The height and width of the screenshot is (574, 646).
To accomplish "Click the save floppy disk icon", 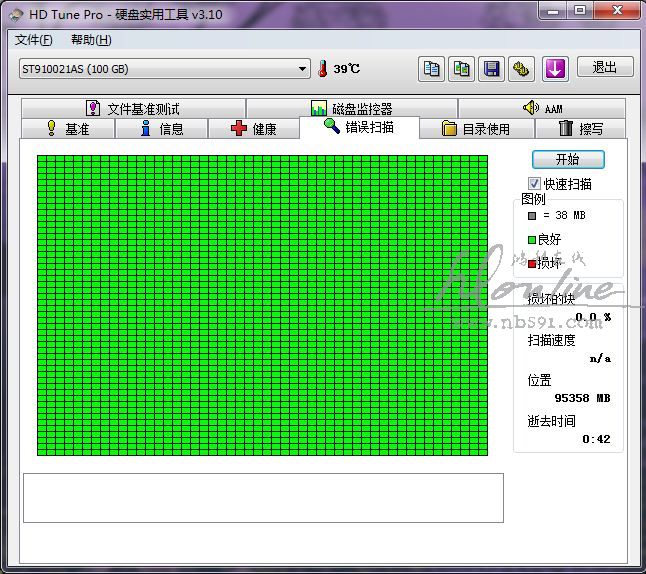I will point(492,68).
